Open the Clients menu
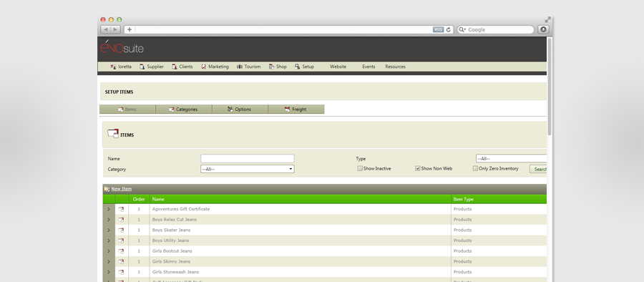644x282 pixels. (x=182, y=67)
